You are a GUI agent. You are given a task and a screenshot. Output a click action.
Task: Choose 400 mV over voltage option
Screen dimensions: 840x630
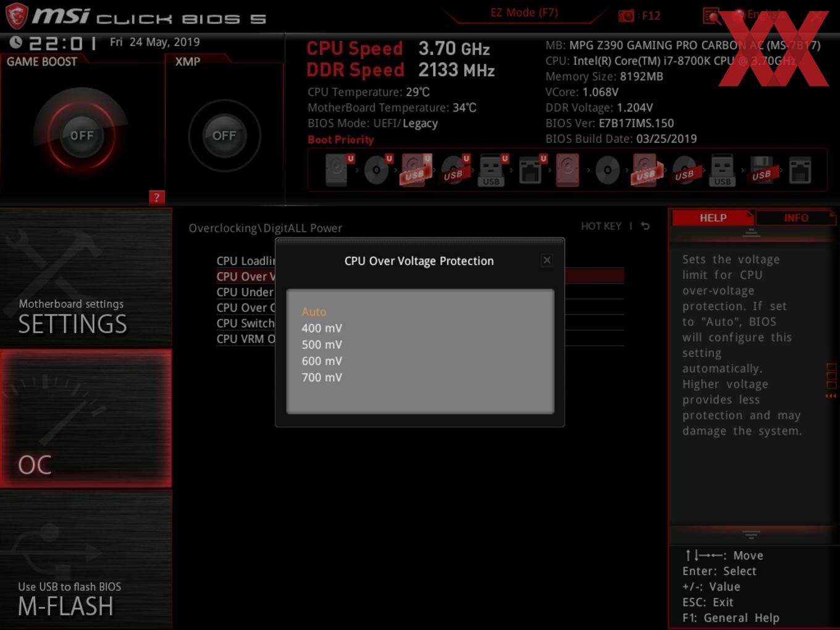(x=322, y=328)
